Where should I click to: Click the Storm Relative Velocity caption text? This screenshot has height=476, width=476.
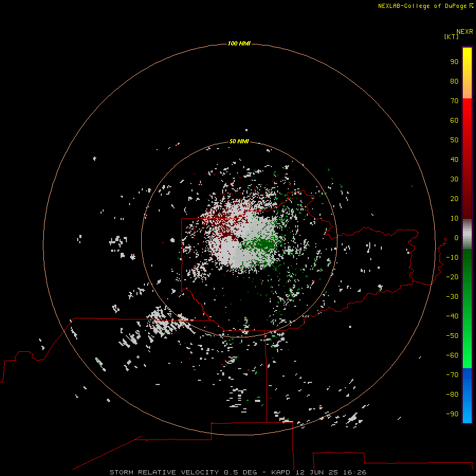(x=237, y=472)
